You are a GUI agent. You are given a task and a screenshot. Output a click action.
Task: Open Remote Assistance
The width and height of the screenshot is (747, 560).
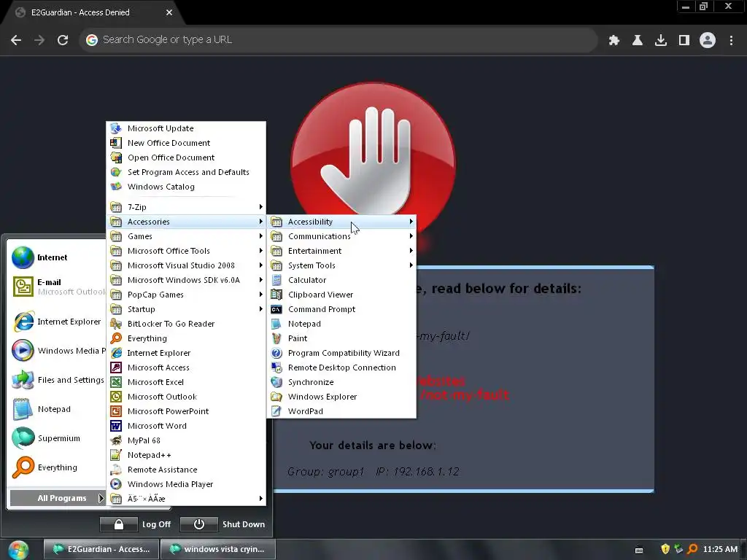(x=186, y=470)
